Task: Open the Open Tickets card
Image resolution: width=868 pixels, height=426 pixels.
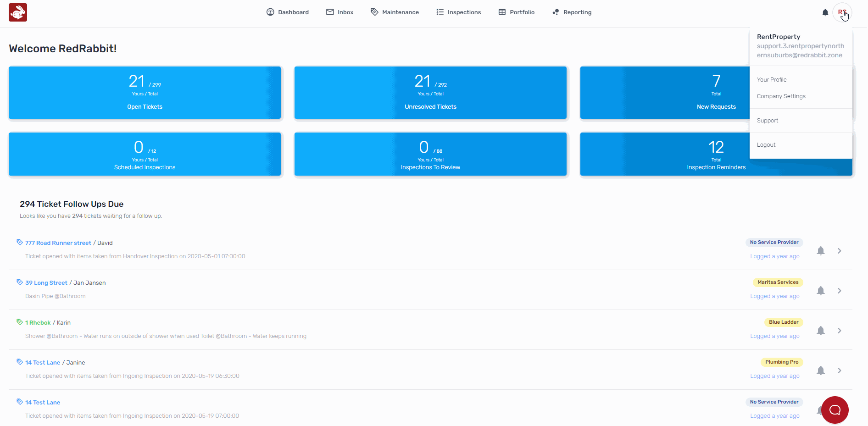Action: click(x=145, y=93)
